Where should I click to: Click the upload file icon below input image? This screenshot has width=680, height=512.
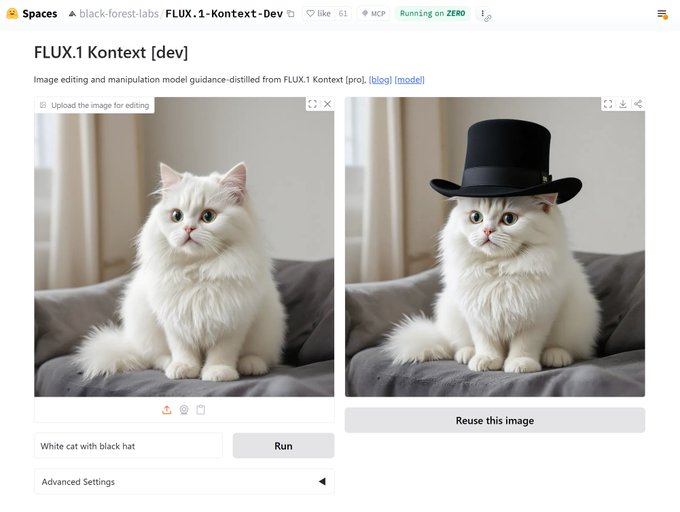(167, 410)
